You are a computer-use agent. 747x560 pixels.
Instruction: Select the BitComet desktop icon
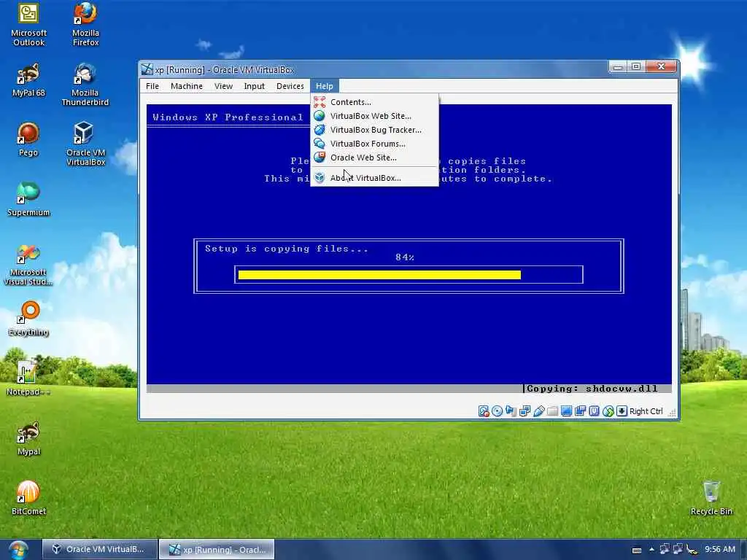pyautogui.click(x=28, y=499)
